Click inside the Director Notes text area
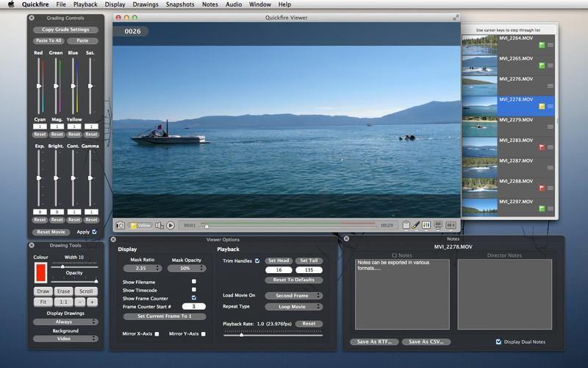The height and width of the screenshot is (368, 588). 504,294
